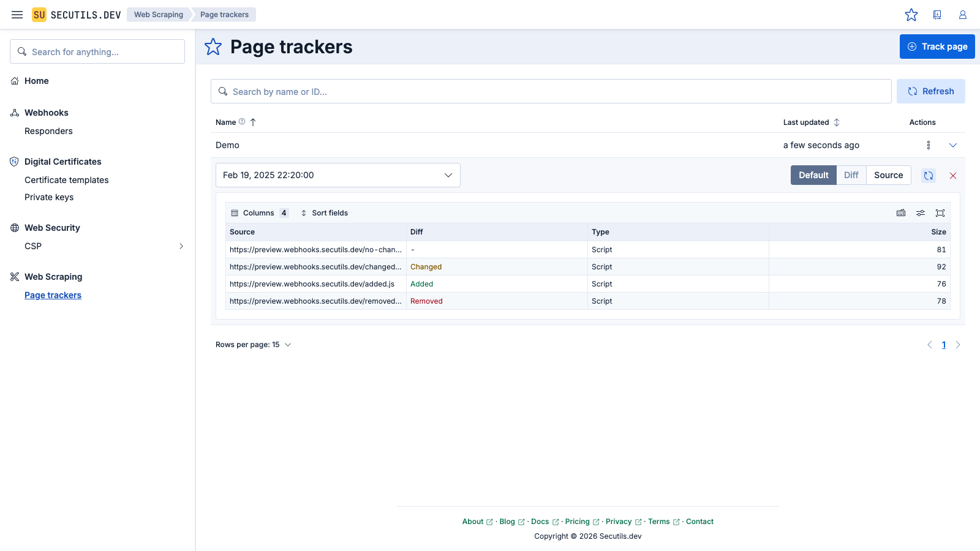This screenshot has height=551, width=980.
Task: Click the star icon in top bar
Action: point(911,15)
